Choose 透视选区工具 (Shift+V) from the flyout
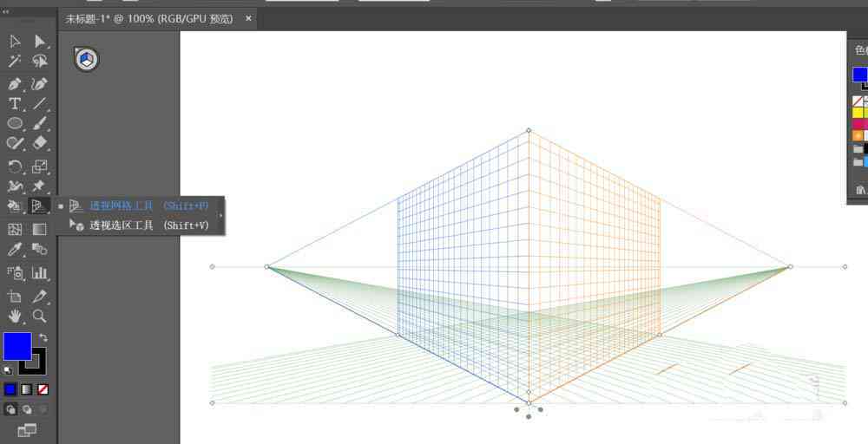Image resolution: width=868 pixels, height=444 pixels. pyautogui.click(x=139, y=225)
